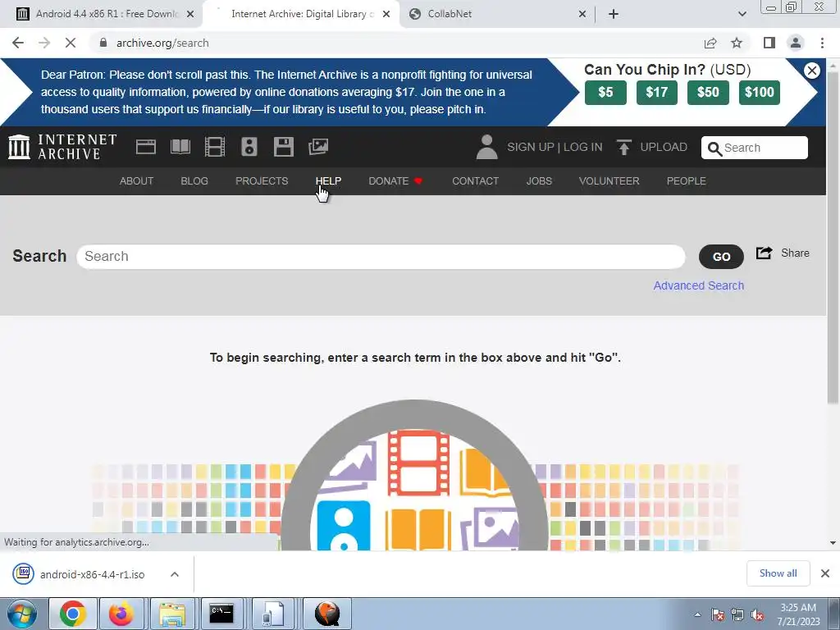Click the scrollbar down arrow
Screen dimensions: 840x630
(833, 543)
